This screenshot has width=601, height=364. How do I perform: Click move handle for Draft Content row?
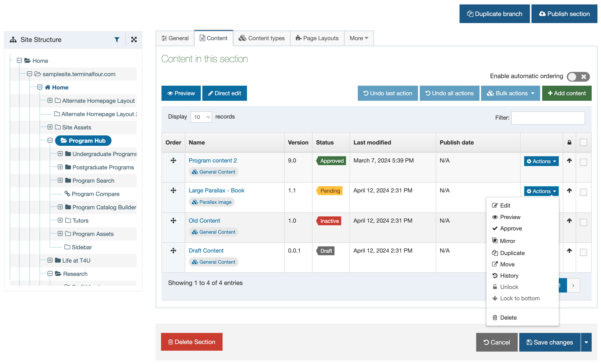pos(173,251)
